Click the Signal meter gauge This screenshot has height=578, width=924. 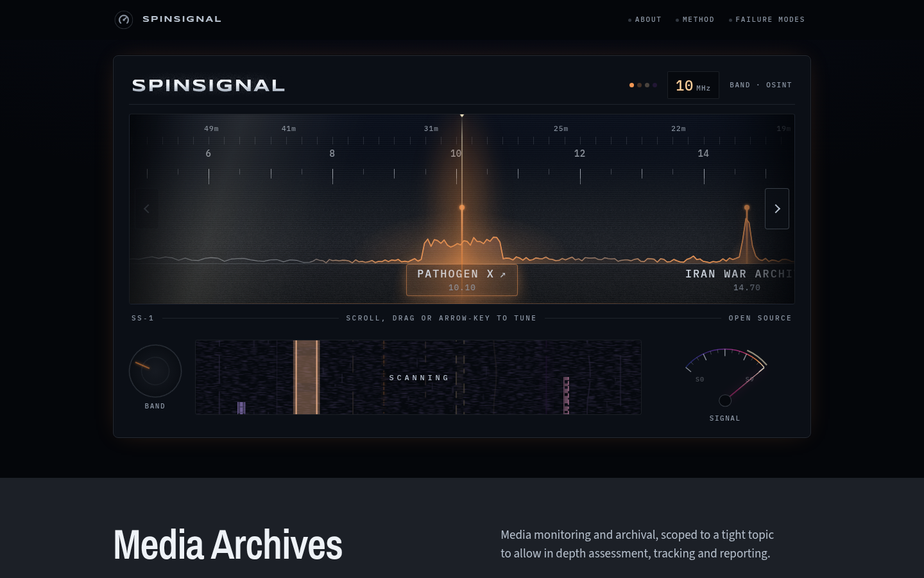[725, 379]
